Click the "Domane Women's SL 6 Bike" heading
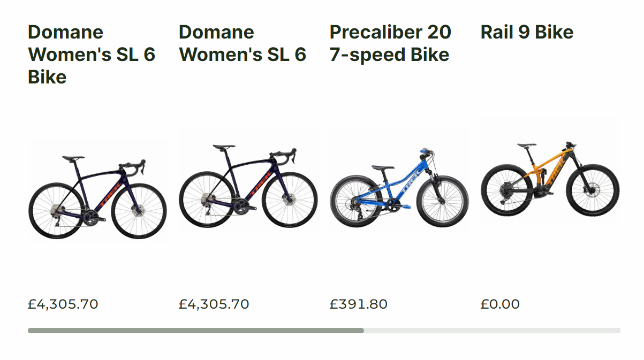 [x=92, y=55]
